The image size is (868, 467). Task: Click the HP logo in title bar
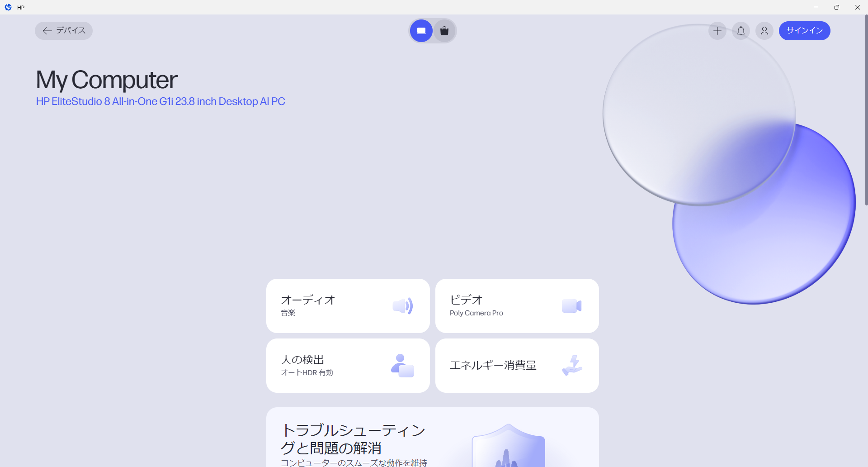[8, 7]
